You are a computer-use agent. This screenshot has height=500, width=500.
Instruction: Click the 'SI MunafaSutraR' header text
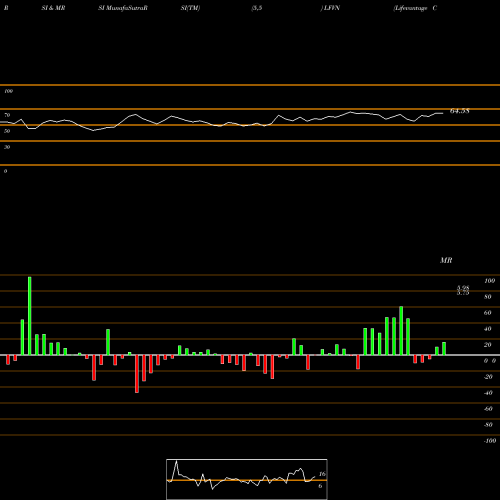[x=123, y=8]
